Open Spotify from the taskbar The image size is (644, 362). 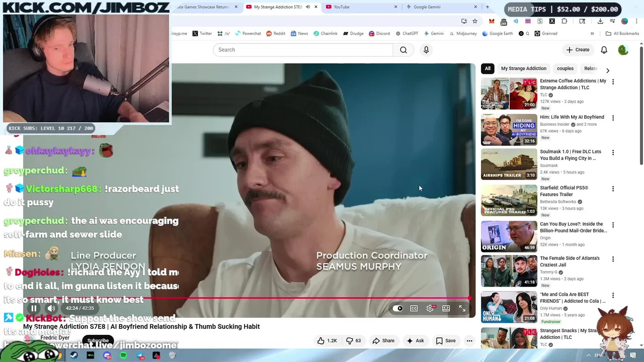click(x=123, y=356)
